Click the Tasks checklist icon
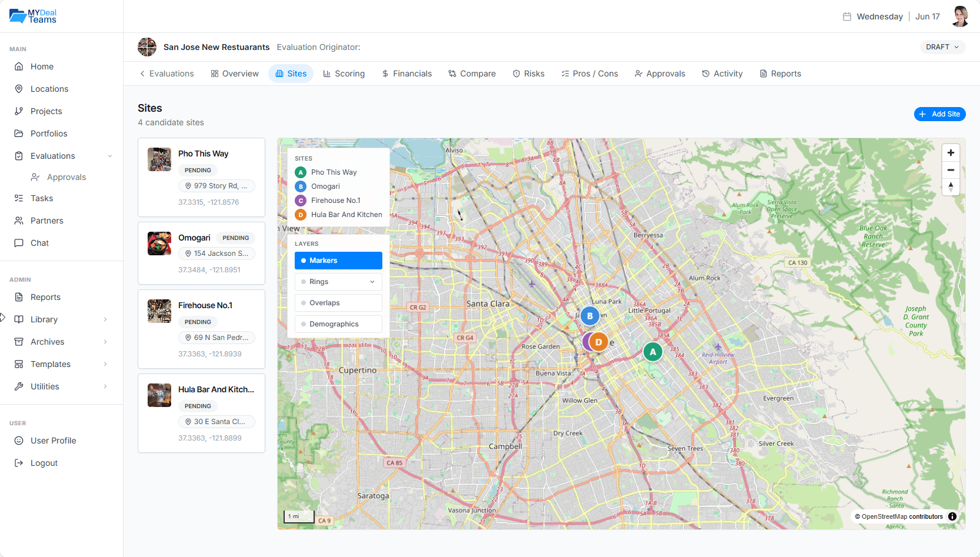980x557 pixels. [x=19, y=198]
